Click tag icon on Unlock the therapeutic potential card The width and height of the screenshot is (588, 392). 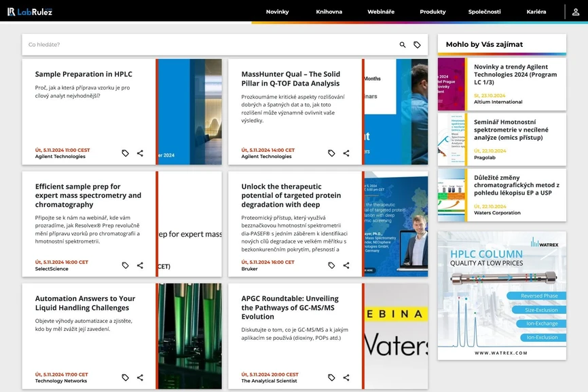[331, 265]
